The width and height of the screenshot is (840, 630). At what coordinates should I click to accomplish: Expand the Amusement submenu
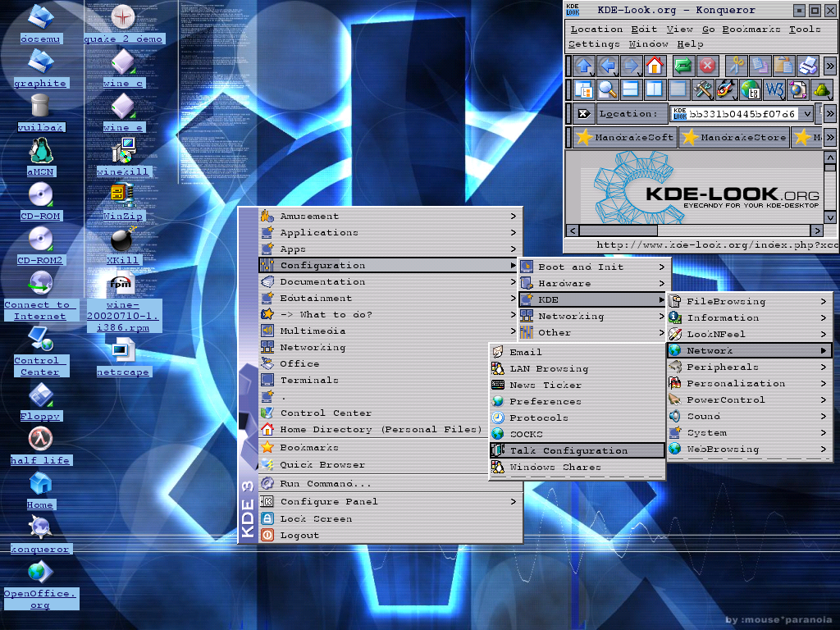390,216
